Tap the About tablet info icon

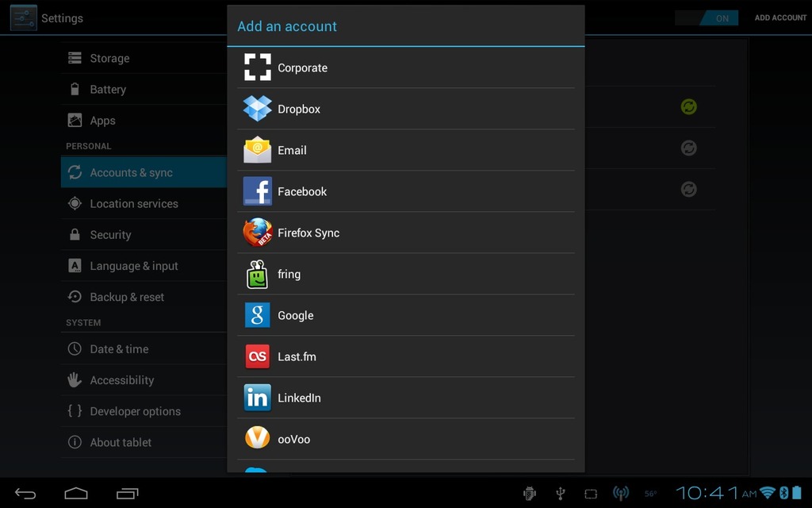pyautogui.click(x=75, y=441)
